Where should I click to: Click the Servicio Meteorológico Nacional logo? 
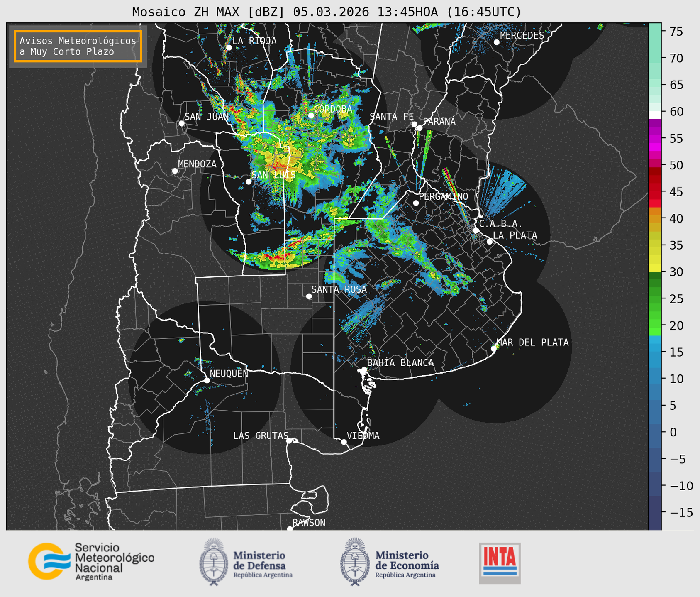pos(91,561)
